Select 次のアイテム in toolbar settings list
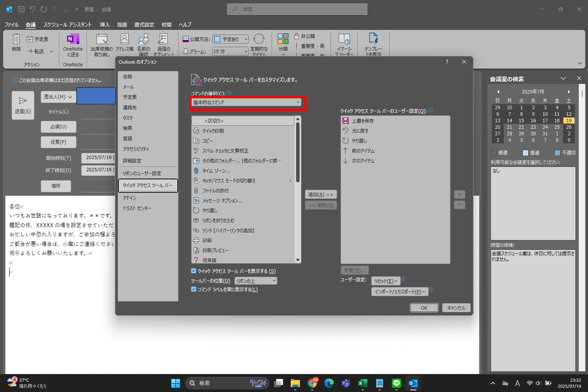The image size is (588, 392). pos(395,161)
